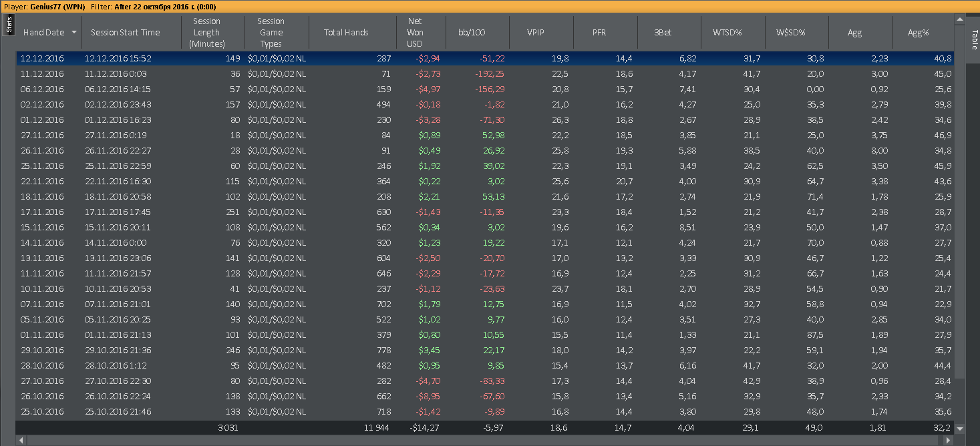Screen dimensions: 980x446
Task: Sort by Session Game Types header
Action: click(x=276, y=32)
